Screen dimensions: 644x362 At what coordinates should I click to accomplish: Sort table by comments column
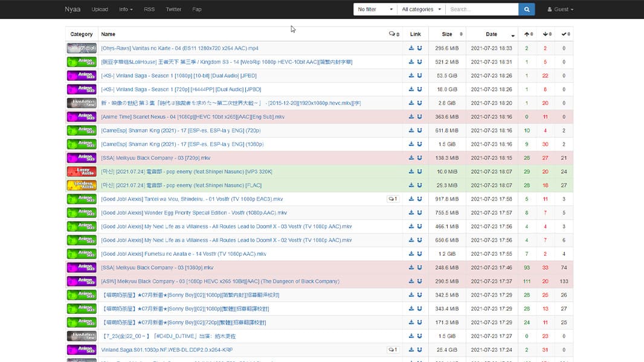point(394,34)
